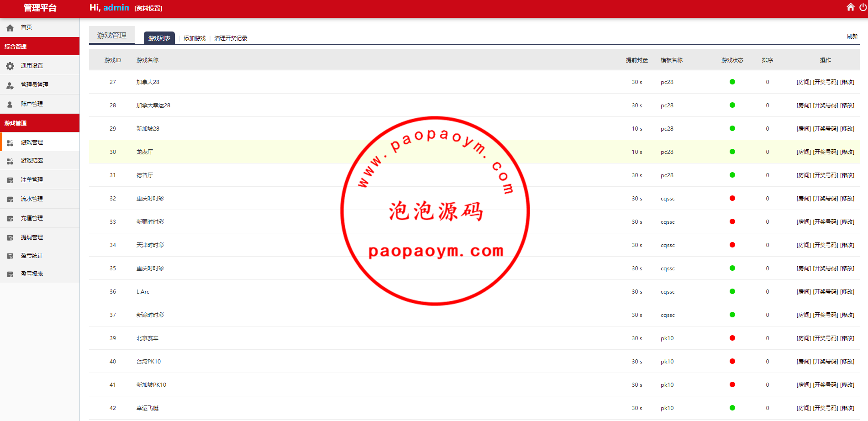
Task: Click the document icon for 盈亏报表
Action: 10,274
